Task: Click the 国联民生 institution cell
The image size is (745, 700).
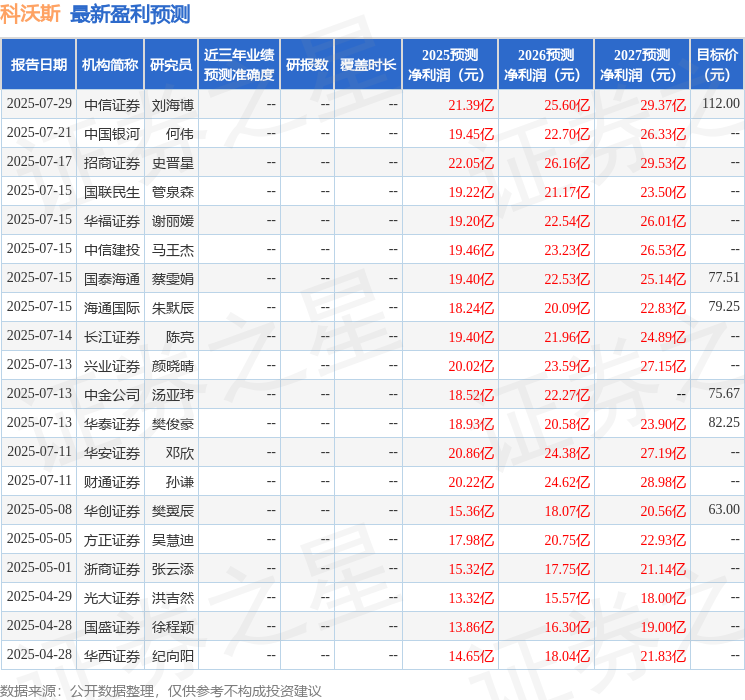Action: pos(112,192)
